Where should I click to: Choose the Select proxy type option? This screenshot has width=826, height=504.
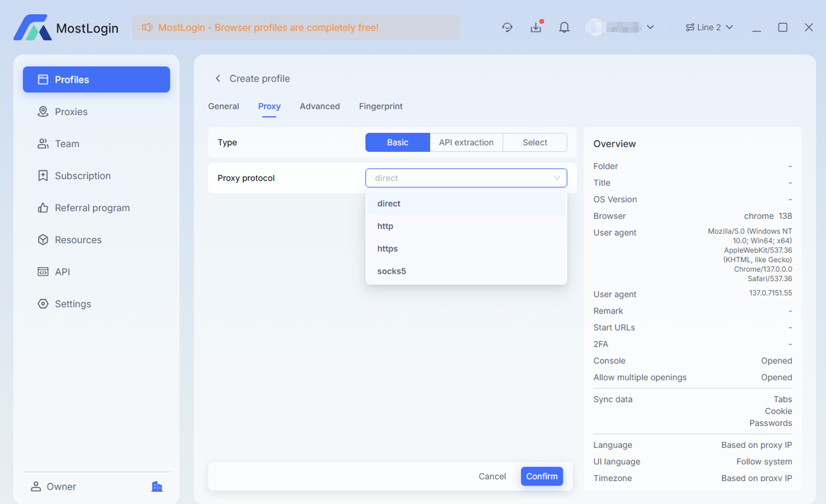534,143
